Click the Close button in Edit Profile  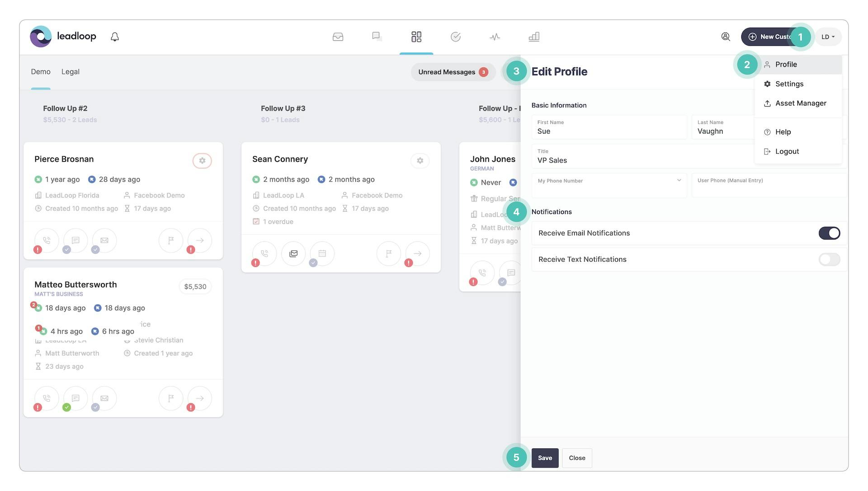click(x=577, y=458)
